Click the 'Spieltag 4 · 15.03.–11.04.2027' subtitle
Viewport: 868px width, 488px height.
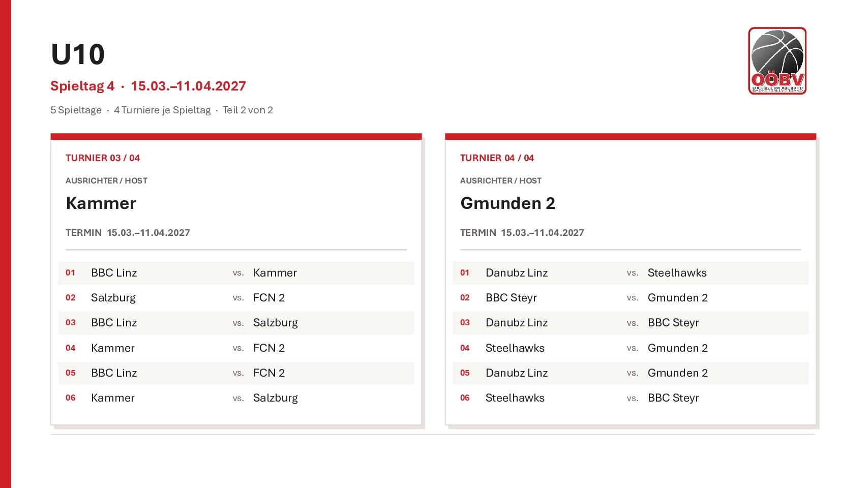[148, 86]
